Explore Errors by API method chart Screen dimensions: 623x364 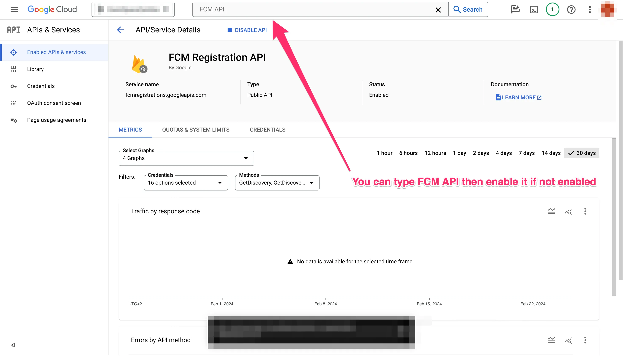(568, 340)
